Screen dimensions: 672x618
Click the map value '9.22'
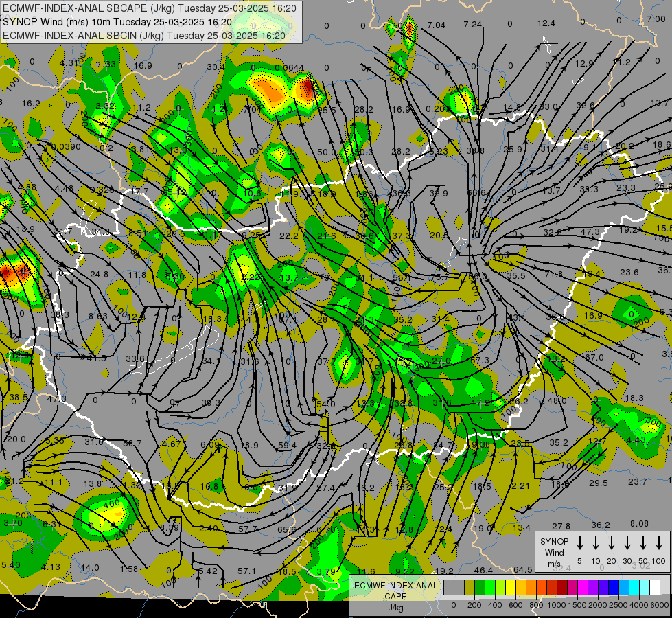[x=404, y=571]
